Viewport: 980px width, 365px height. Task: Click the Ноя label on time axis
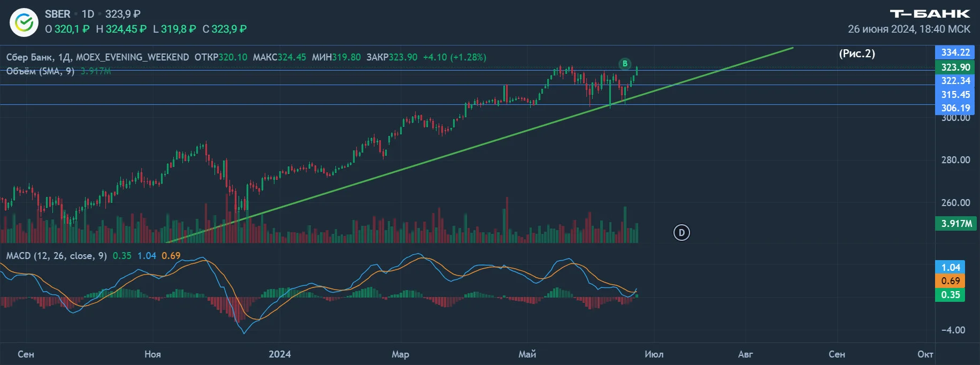(x=152, y=354)
